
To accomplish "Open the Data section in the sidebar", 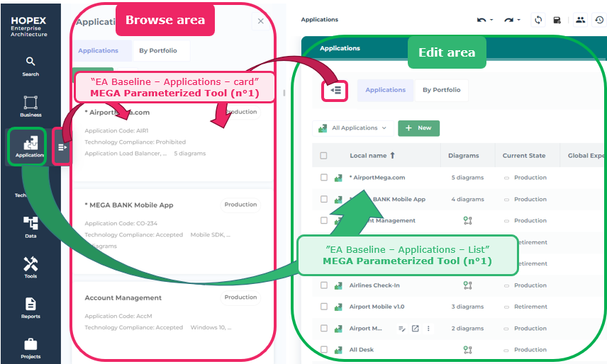I will point(30,227).
